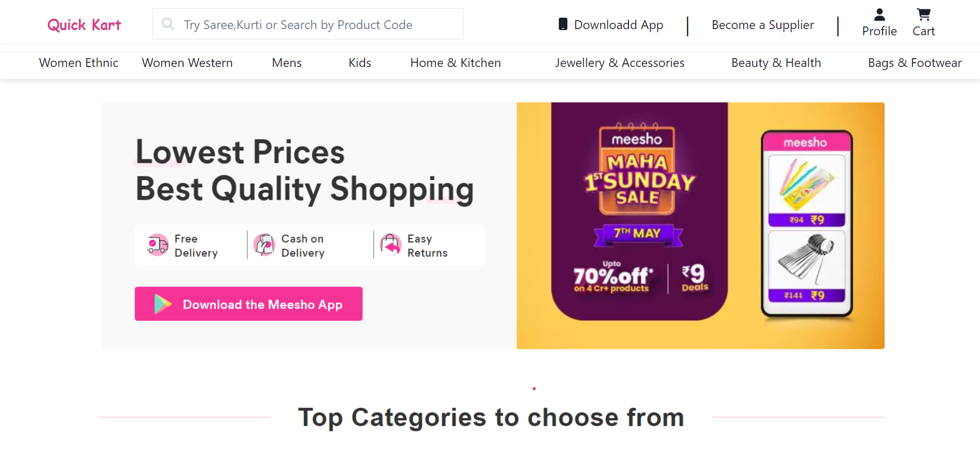The width and height of the screenshot is (980, 466).
Task: Open the Become a Supplier link
Action: 762,24
